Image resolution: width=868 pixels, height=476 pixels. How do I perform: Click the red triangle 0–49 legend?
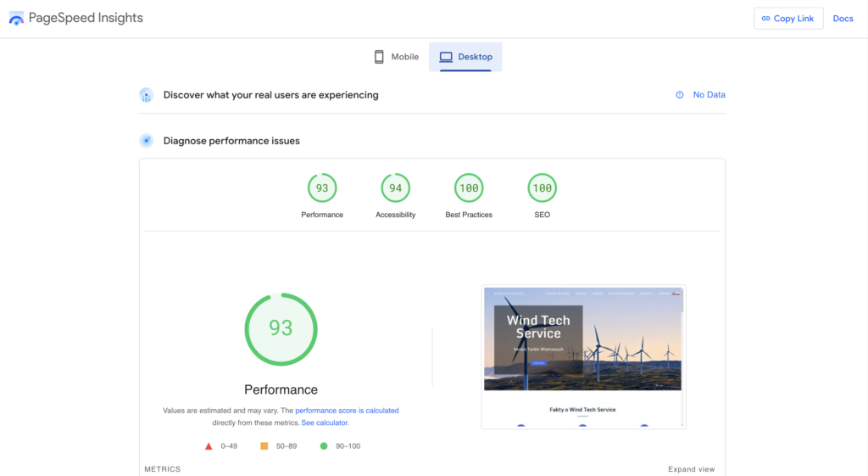209,445
